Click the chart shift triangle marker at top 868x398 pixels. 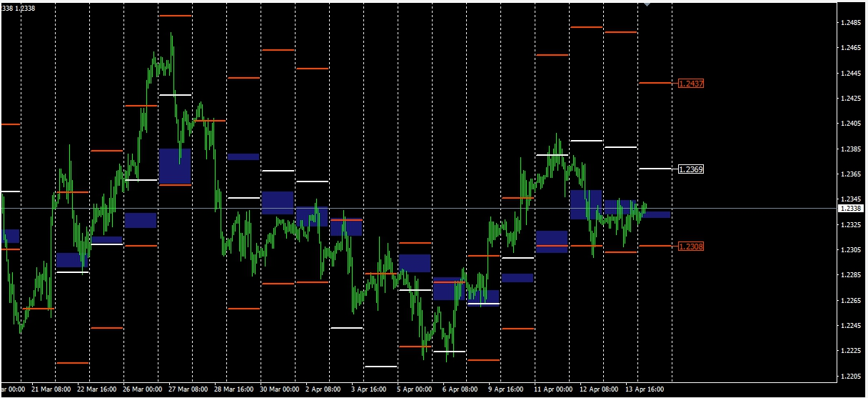click(647, 4)
